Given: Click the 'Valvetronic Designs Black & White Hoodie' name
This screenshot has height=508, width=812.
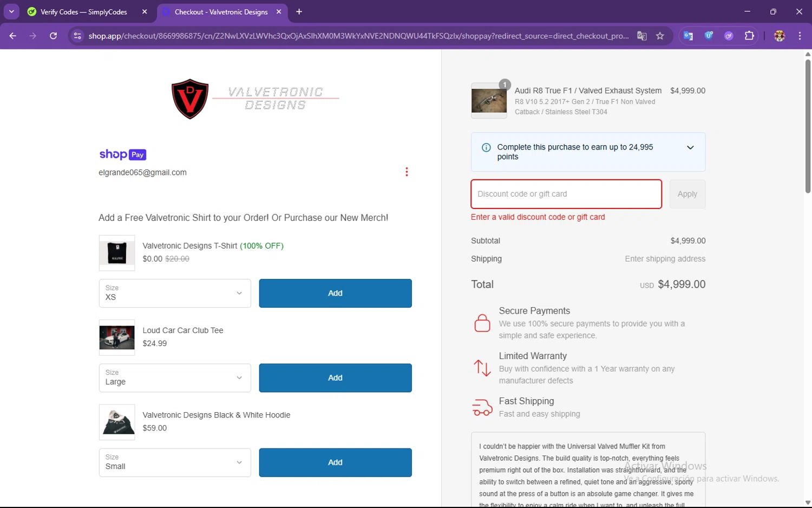Looking at the screenshot, I should (217, 415).
